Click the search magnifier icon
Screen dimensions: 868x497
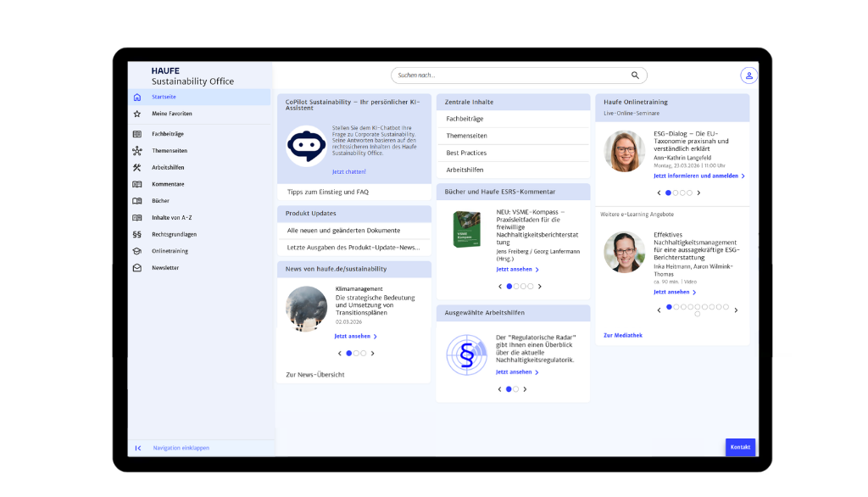(635, 75)
